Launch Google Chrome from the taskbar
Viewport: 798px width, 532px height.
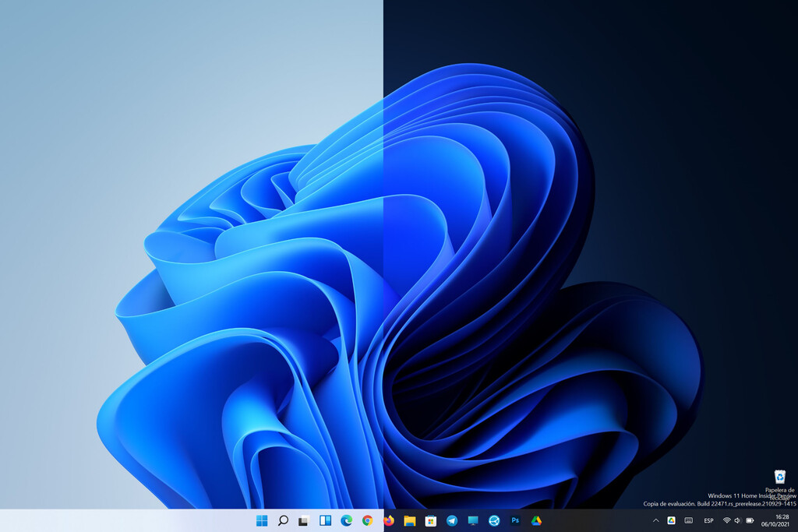coord(368,520)
